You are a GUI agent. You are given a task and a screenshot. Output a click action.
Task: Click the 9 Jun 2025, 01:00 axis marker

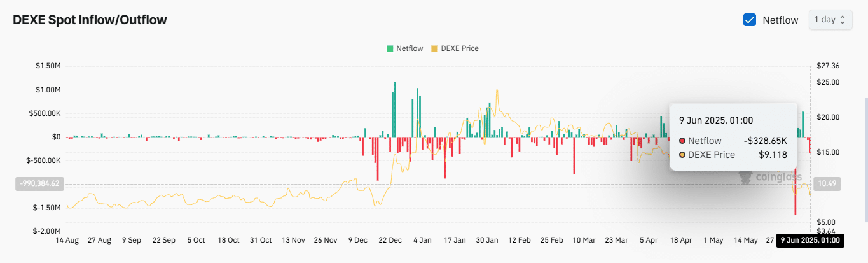click(x=810, y=241)
